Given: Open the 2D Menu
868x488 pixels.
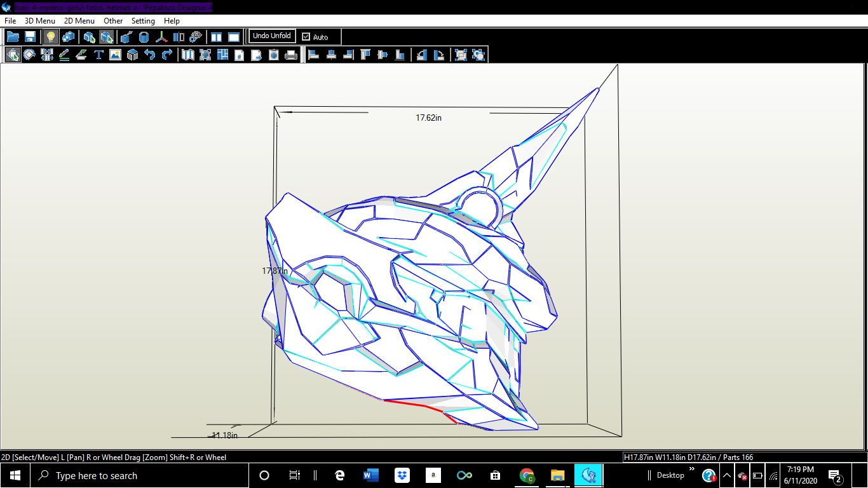Looking at the screenshot, I should (x=79, y=21).
